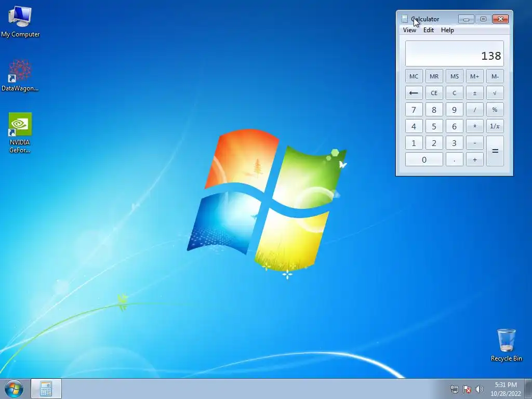This screenshot has width=532, height=399.
Task: Click the digit 2 button
Action: coord(434,143)
